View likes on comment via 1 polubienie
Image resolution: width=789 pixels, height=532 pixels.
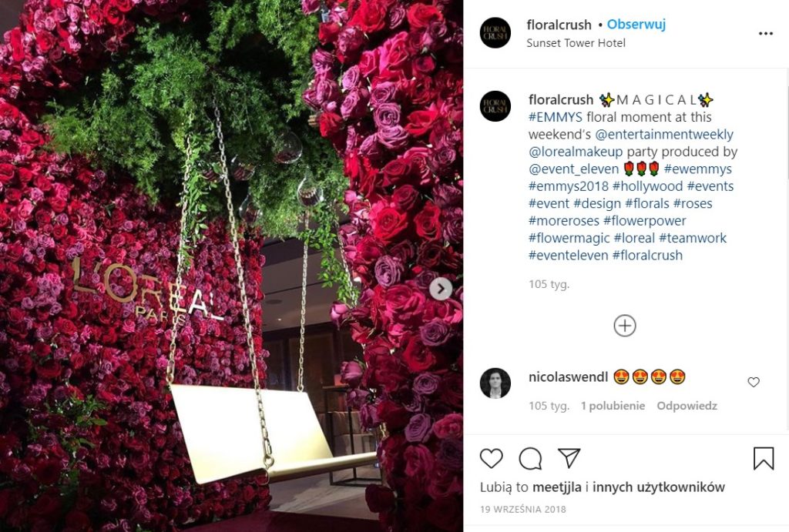613,406
